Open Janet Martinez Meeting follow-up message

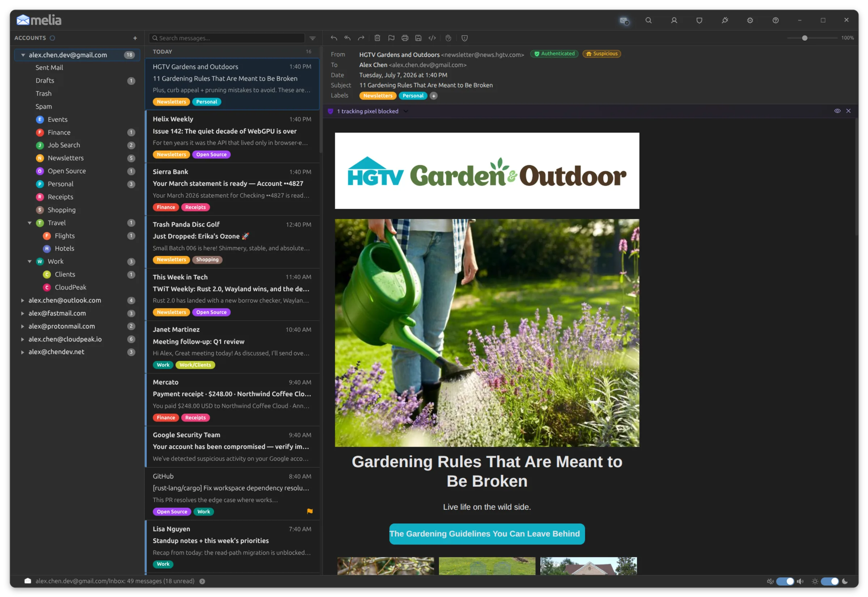click(x=233, y=347)
